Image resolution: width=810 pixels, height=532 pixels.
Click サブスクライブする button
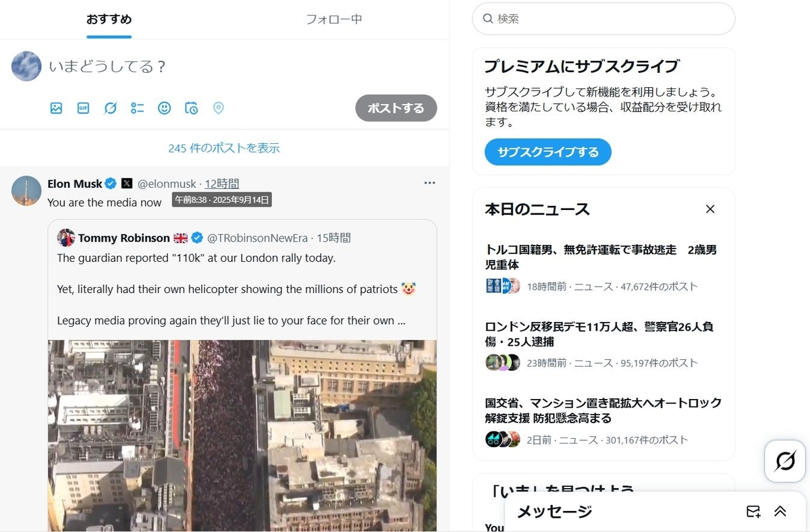click(x=548, y=152)
